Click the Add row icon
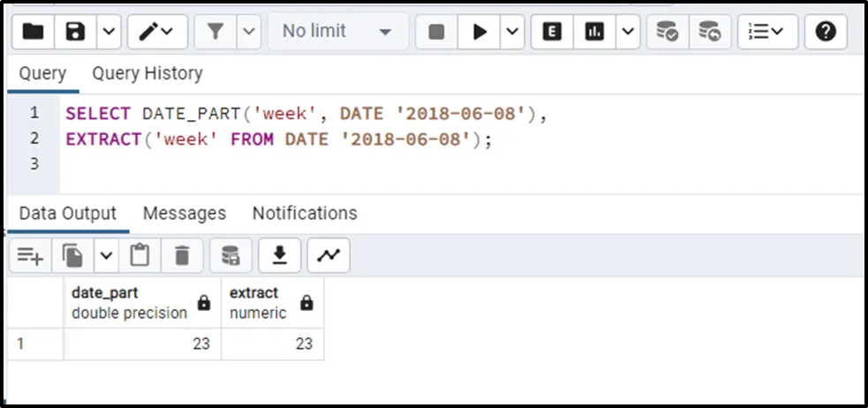 [x=29, y=255]
